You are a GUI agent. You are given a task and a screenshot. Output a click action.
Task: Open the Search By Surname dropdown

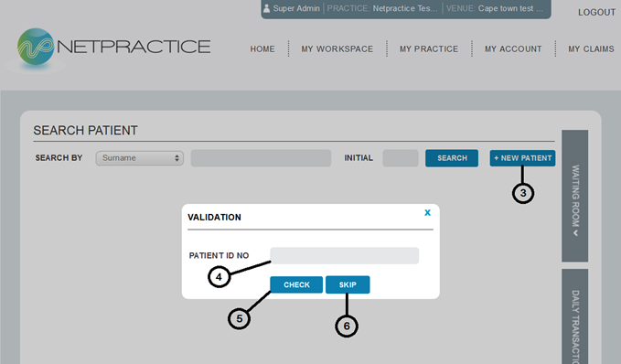139,158
